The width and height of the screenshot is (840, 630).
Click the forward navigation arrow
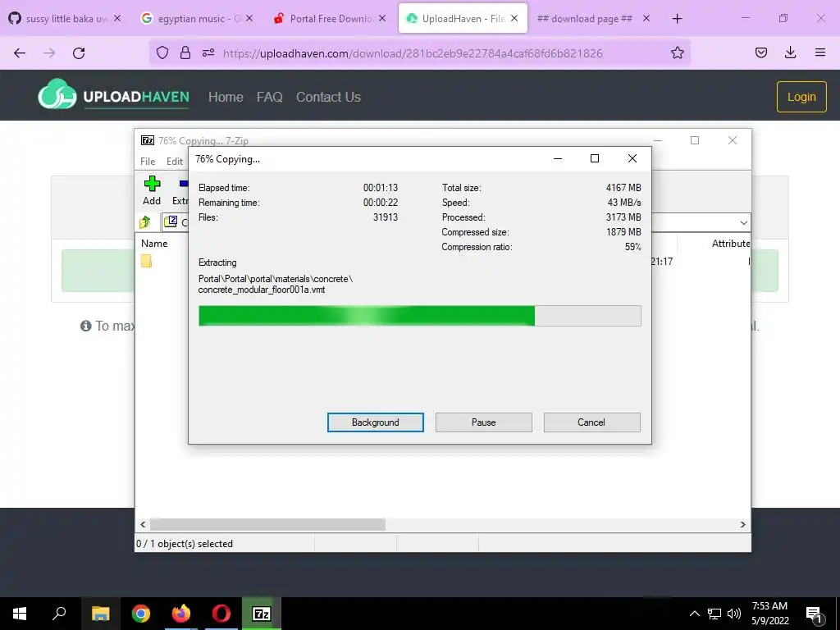49,52
